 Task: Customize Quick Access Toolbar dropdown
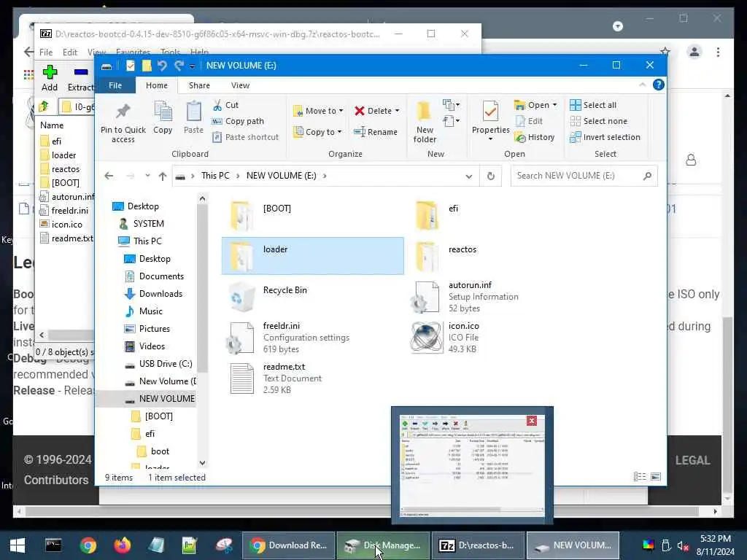tap(192, 66)
